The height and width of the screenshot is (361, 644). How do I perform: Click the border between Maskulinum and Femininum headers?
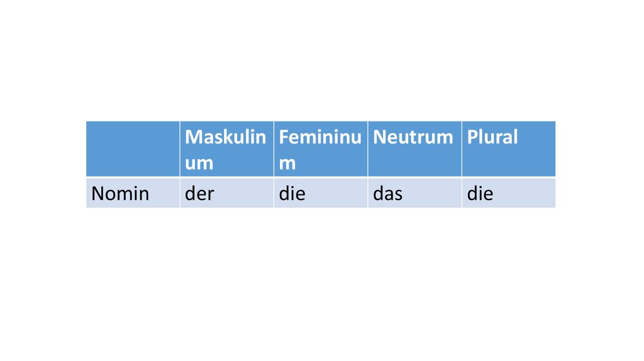click(274, 149)
